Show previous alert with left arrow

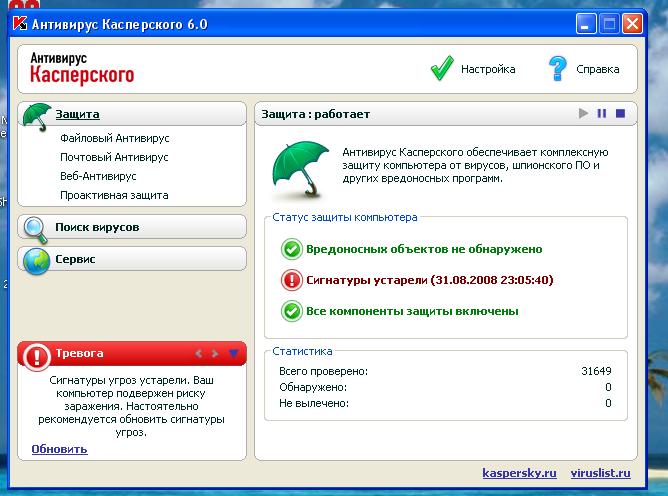198,353
